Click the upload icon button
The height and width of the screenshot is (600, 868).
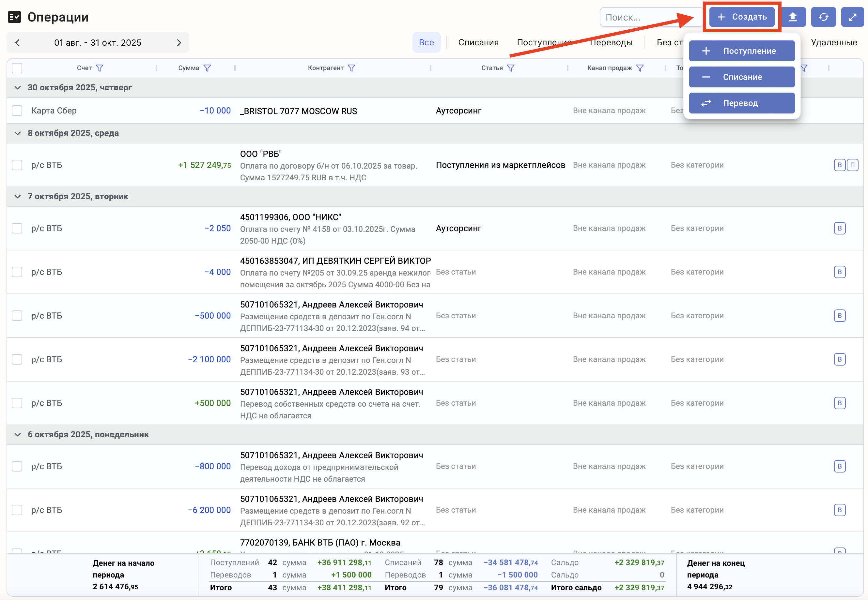pos(793,17)
